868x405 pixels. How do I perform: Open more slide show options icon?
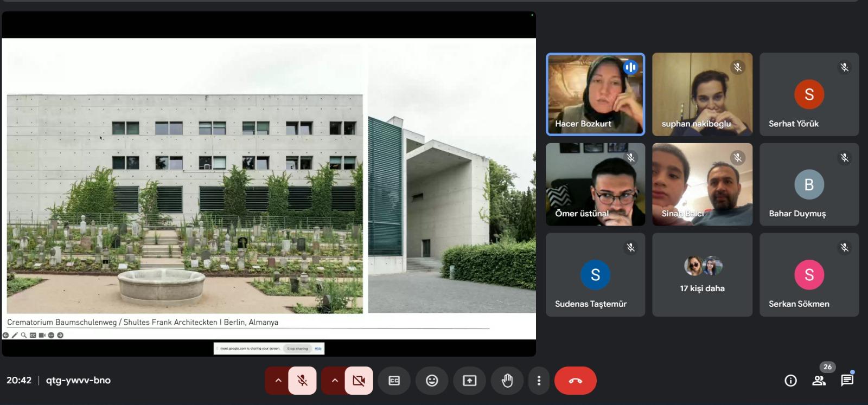pyautogui.click(x=51, y=335)
